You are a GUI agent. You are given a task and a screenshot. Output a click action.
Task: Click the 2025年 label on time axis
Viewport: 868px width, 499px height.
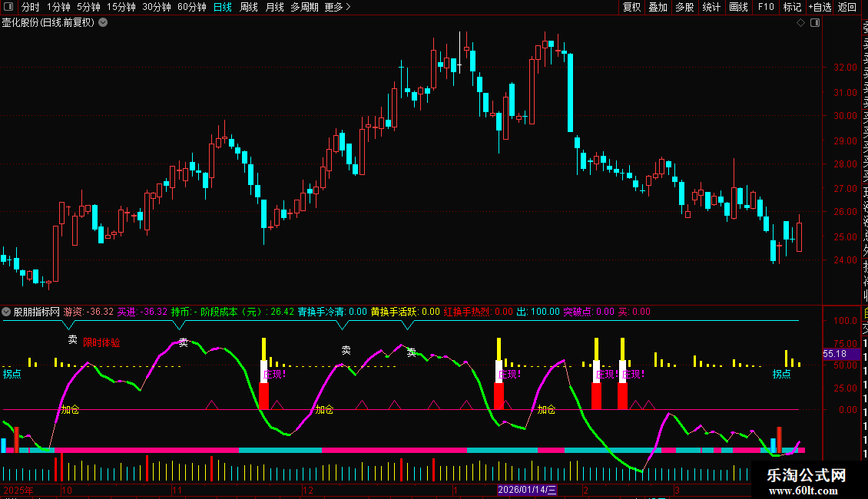click(x=18, y=490)
